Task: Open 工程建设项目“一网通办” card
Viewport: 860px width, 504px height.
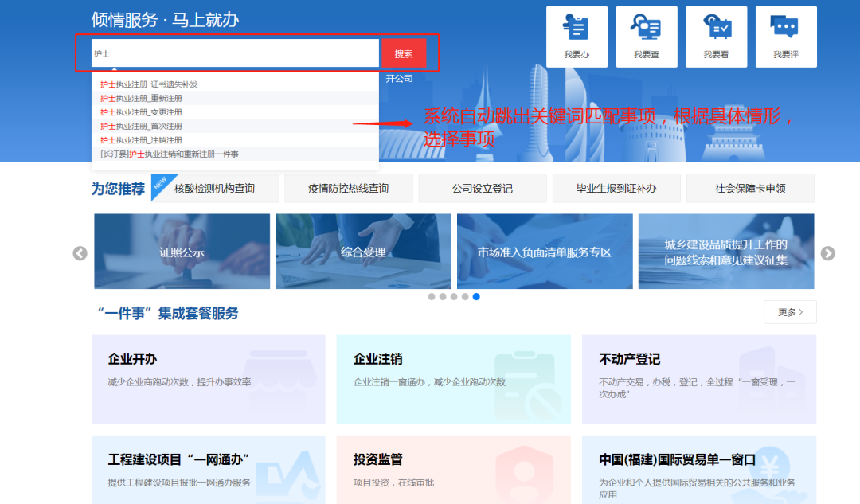Action: (209, 470)
